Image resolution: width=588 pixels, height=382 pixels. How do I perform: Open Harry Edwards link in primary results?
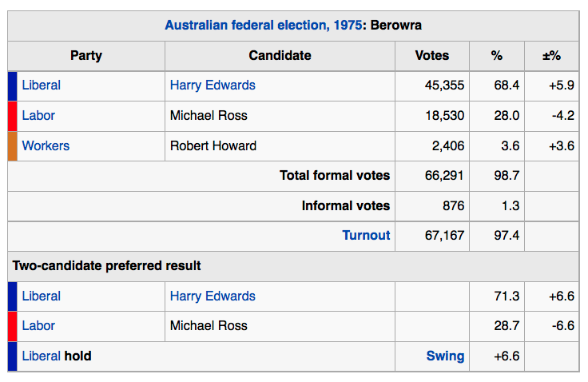point(213,86)
